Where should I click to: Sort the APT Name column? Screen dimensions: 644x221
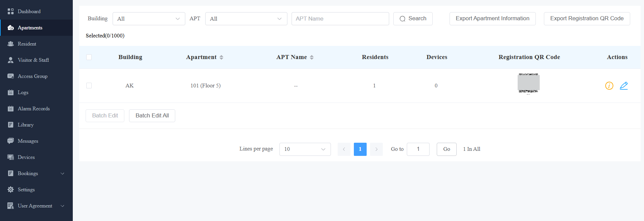pos(312,57)
